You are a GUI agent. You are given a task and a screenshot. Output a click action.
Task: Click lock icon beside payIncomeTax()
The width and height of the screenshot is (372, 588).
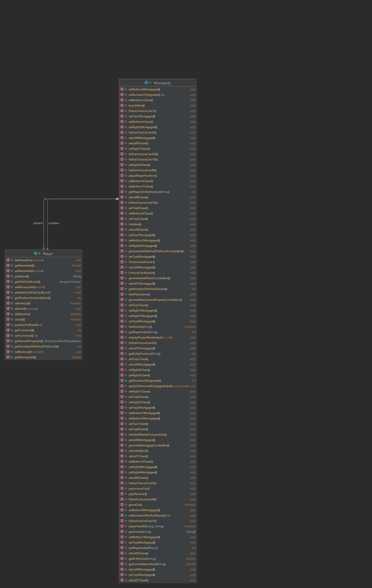tap(126, 489)
